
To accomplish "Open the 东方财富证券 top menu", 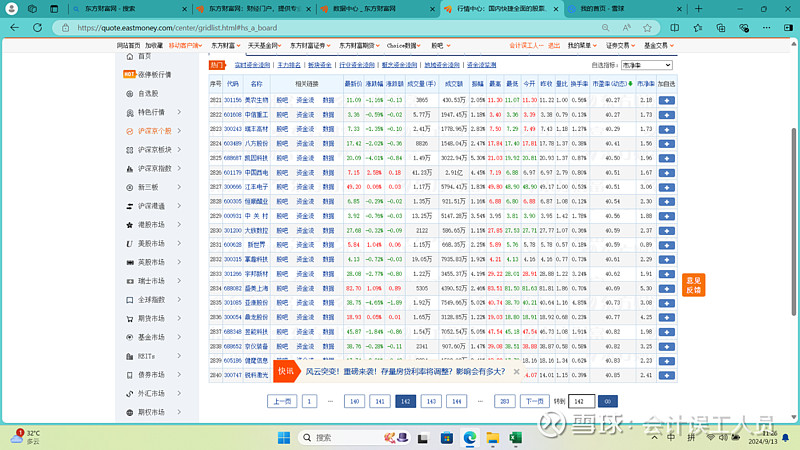I will [x=310, y=46].
